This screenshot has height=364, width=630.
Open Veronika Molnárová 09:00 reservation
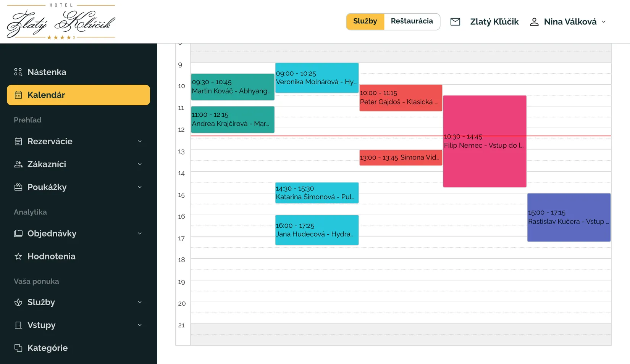[x=317, y=78]
